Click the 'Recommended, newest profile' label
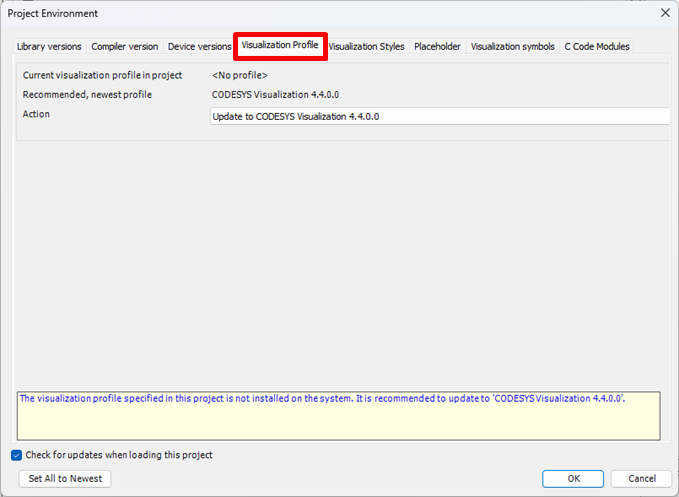The height and width of the screenshot is (497, 679). 87,95
